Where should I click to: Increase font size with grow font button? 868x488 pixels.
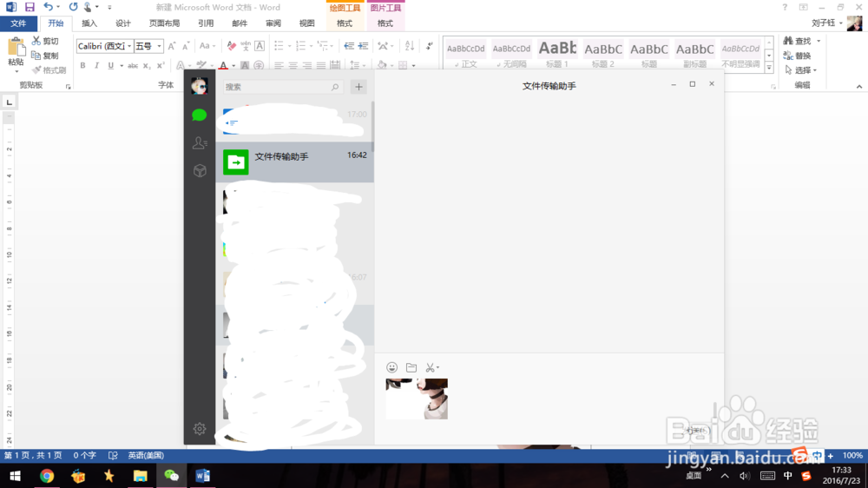(x=172, y=46)
